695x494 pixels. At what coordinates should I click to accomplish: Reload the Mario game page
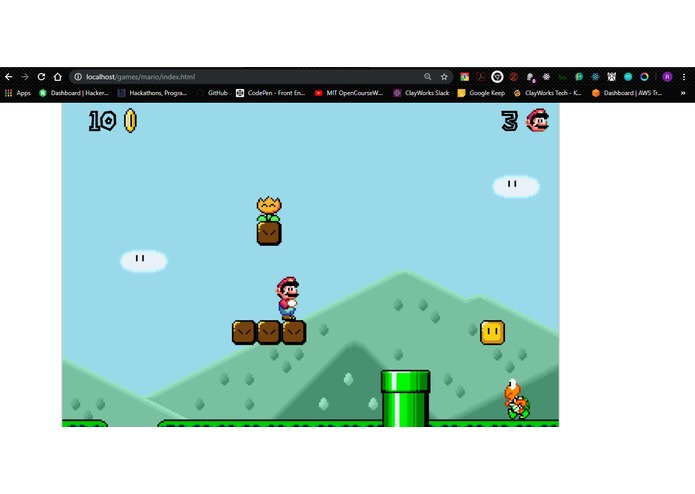click(41, 77)
